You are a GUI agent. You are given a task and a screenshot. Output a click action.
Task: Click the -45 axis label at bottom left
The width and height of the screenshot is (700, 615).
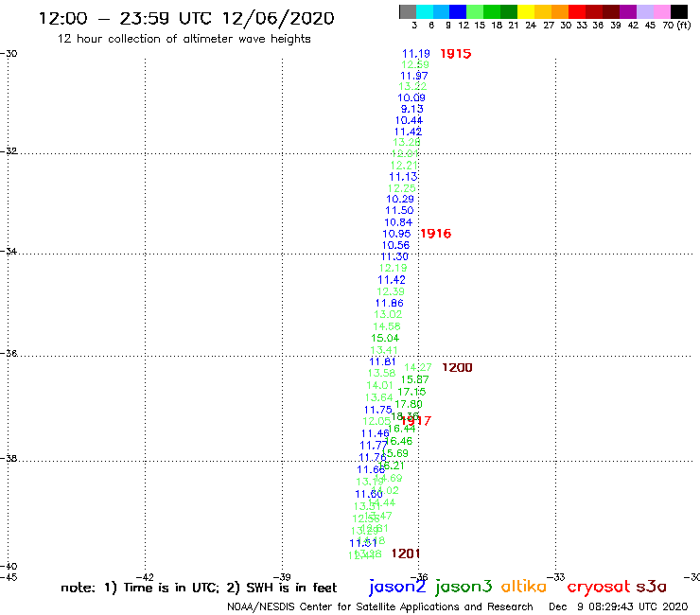[x=9, y=577]
